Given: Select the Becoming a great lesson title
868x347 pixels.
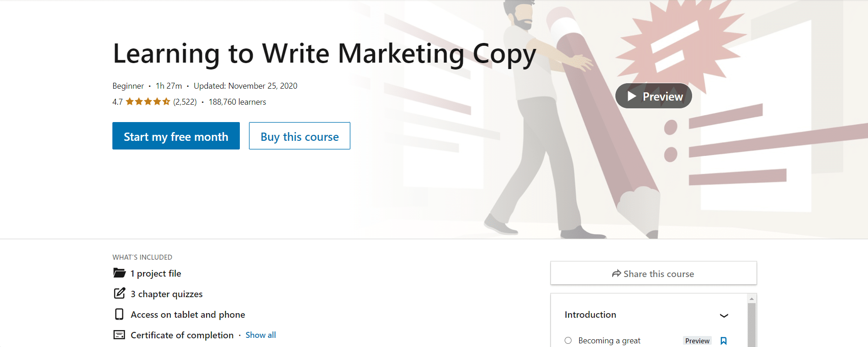Looking at the screenshot, I should tap(609, 340).
